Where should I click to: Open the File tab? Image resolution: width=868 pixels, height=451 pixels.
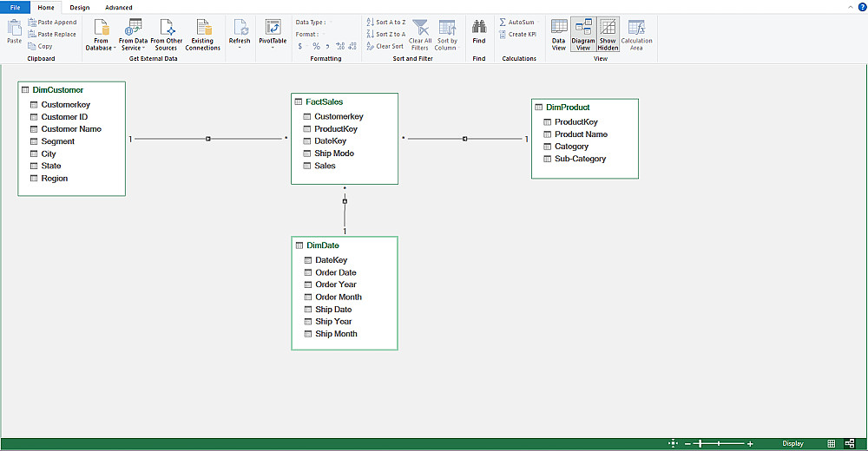tap(15, 7)
